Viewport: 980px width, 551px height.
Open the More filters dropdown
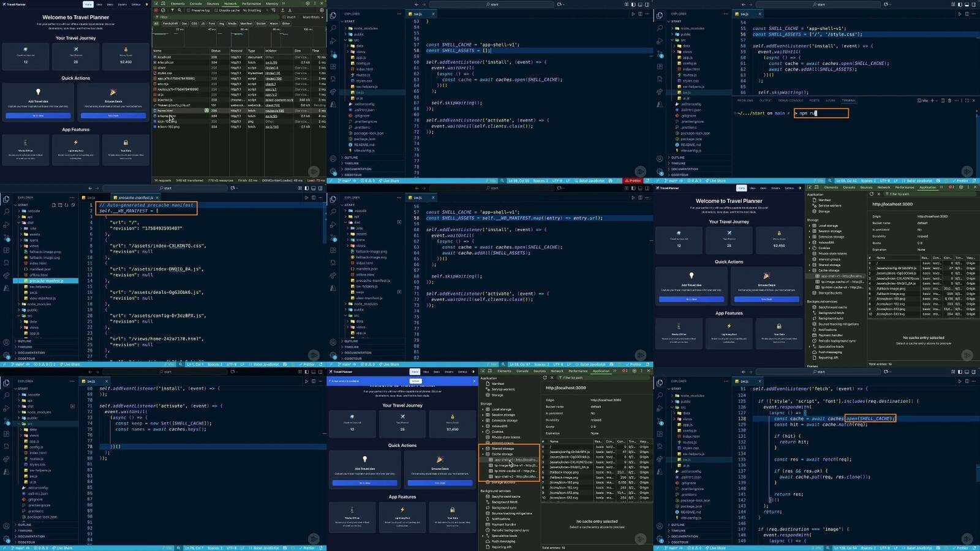312,17
